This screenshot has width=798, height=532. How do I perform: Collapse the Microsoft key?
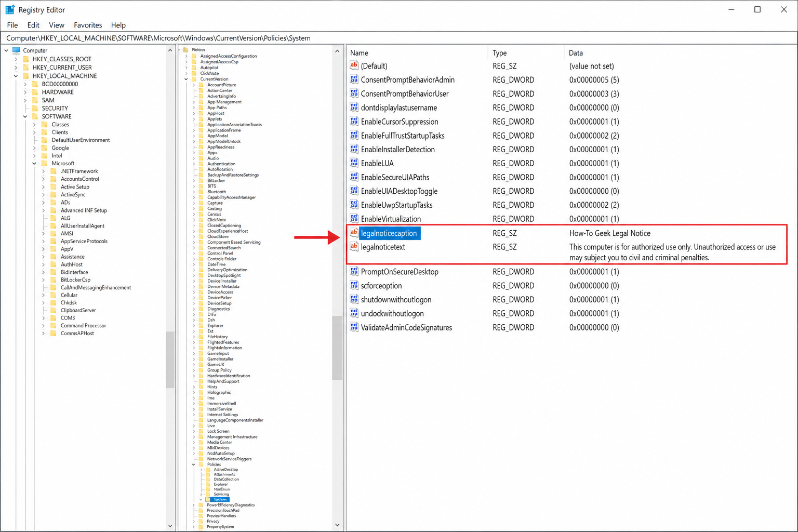click(x=34, y=163)
